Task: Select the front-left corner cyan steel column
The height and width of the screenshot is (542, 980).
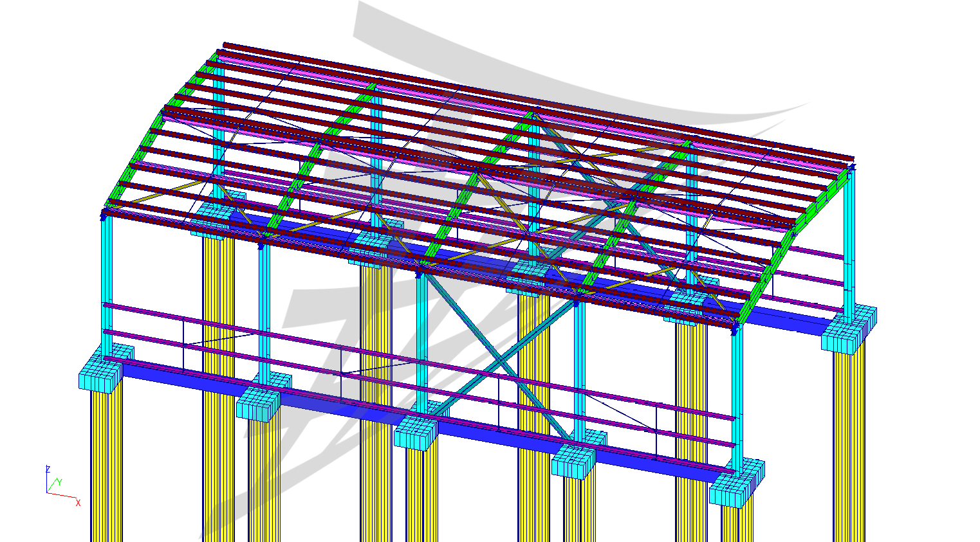Action: (107, 283)
